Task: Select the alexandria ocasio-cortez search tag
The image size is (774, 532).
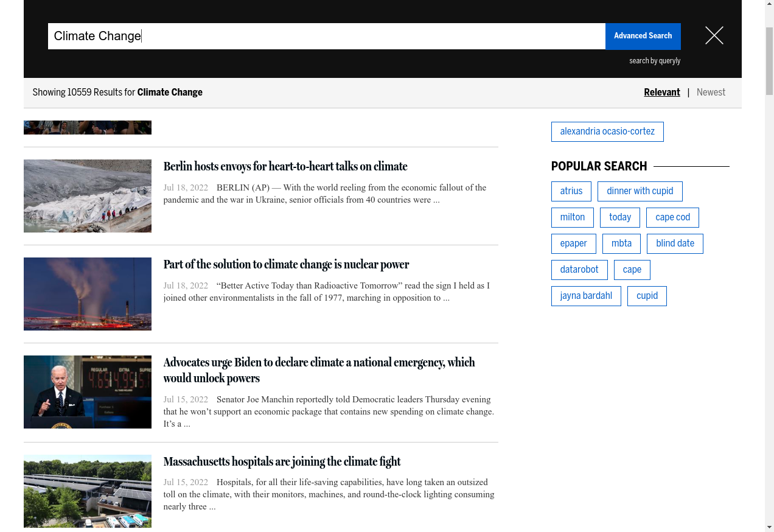Action: coord(607,132)
